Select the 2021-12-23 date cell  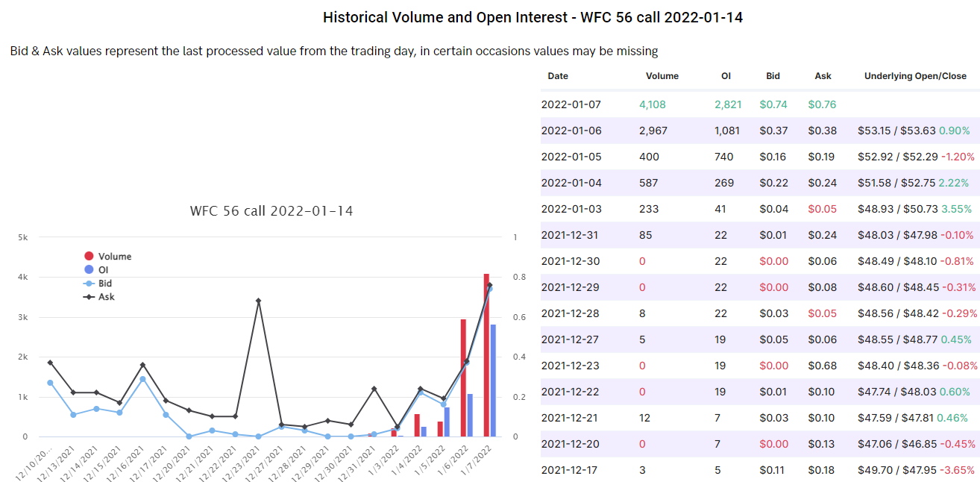click(x=571, y=366)
